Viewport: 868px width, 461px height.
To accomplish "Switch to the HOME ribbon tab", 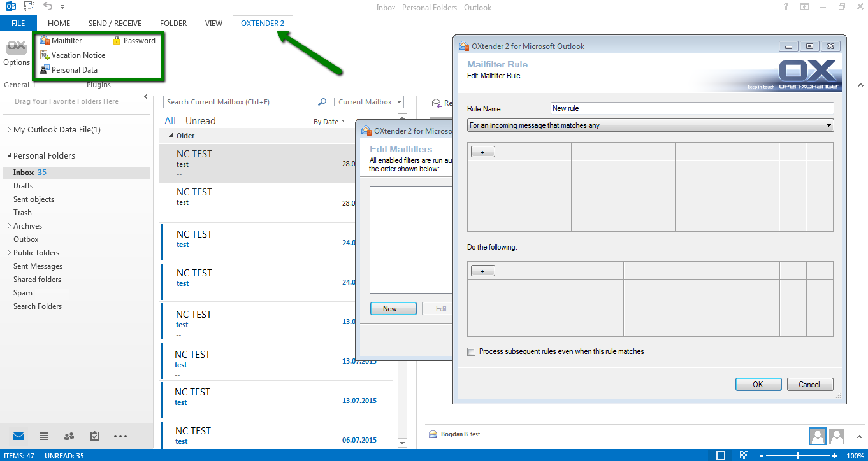I will pyautogui.click(x=59, y=24).
